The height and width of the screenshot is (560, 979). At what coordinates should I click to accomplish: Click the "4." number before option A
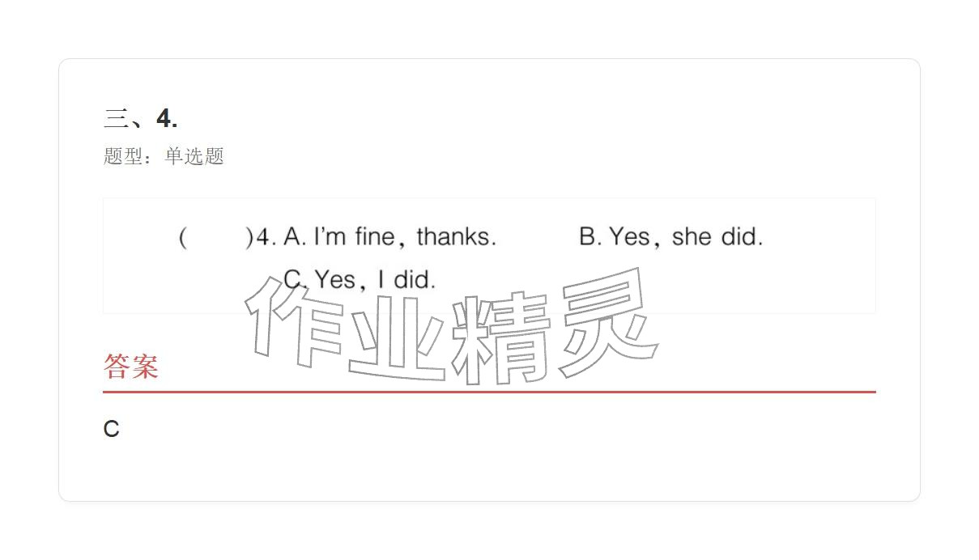[266, 237]
